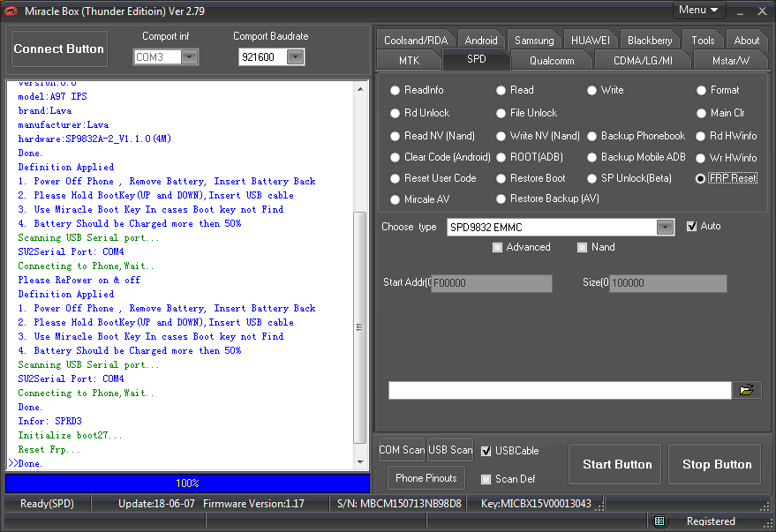The width and height of the screenshot is (776, 532).
Task: Open the Menu dropdown in title bar
Action: [x=698, y=10]
